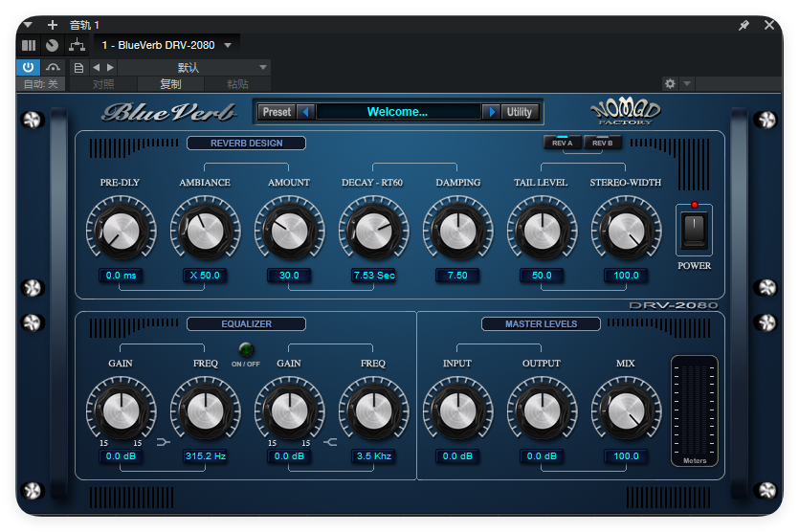Go to previous host preset arrow
Screen dimensions: 799x532
click(96, 67)
